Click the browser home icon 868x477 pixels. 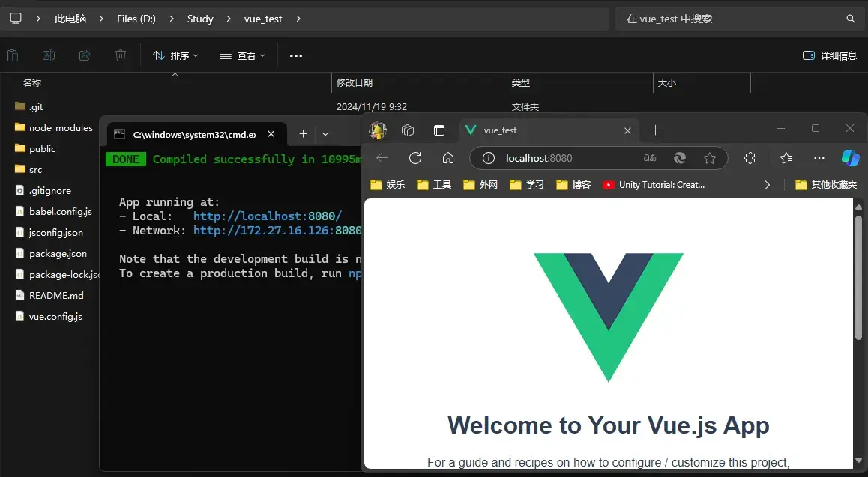[x=448, y=158]
